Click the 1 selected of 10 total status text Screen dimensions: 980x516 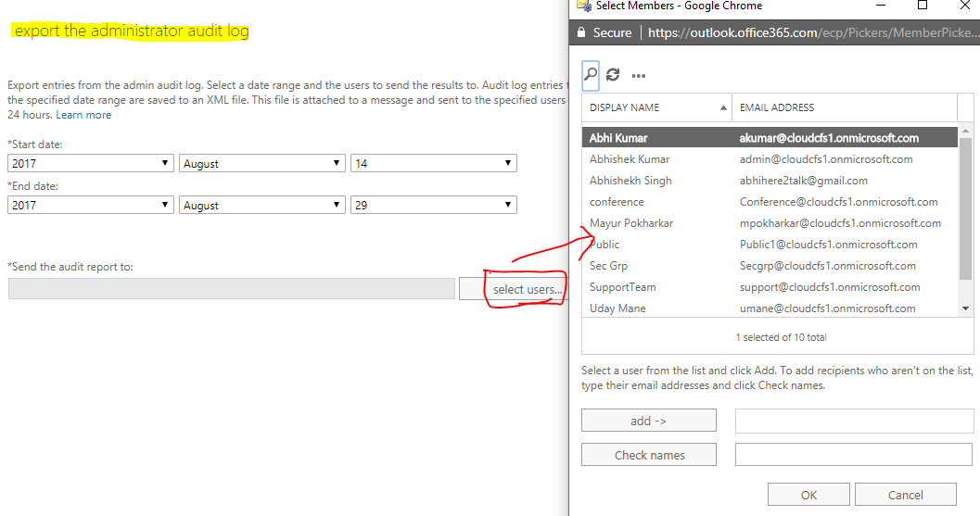coord(781,337)
